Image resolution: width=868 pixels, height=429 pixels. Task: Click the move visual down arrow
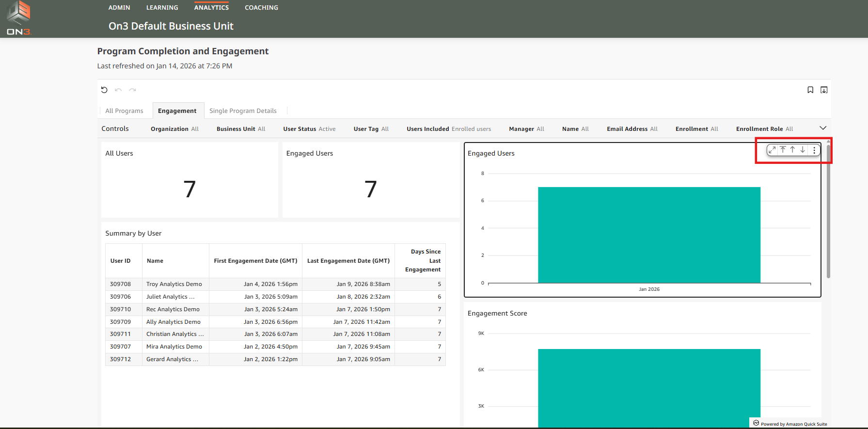click(x=803, y=150)
